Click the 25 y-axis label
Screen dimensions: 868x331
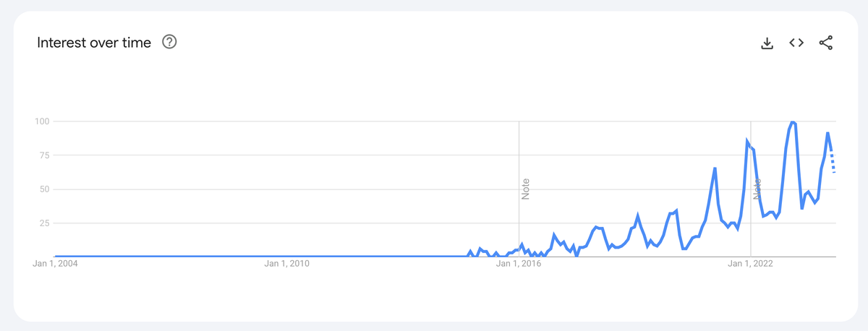click(x=43, y=223)
